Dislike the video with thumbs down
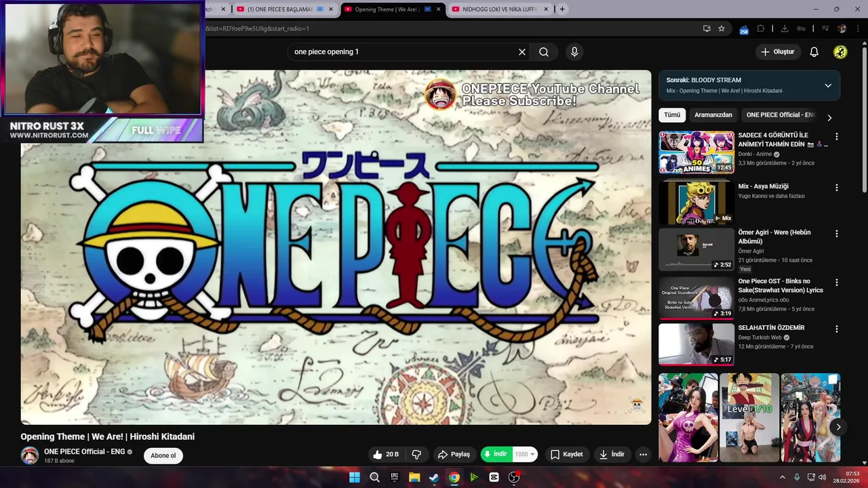Image resolution: width=868 pixels, height=488 pixels. pyautogui.click(x=417, y=454)
